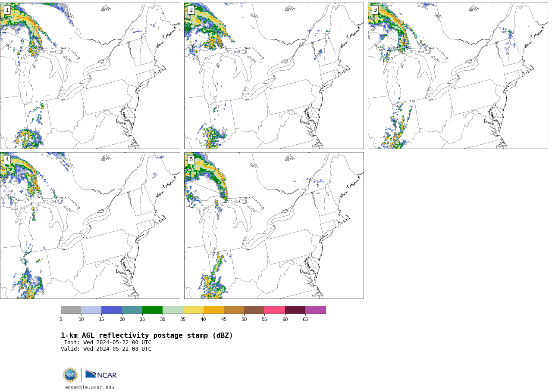Click the maroon 60-65 dBZ swatch
The image size is (552, 392).
point(295,310)
